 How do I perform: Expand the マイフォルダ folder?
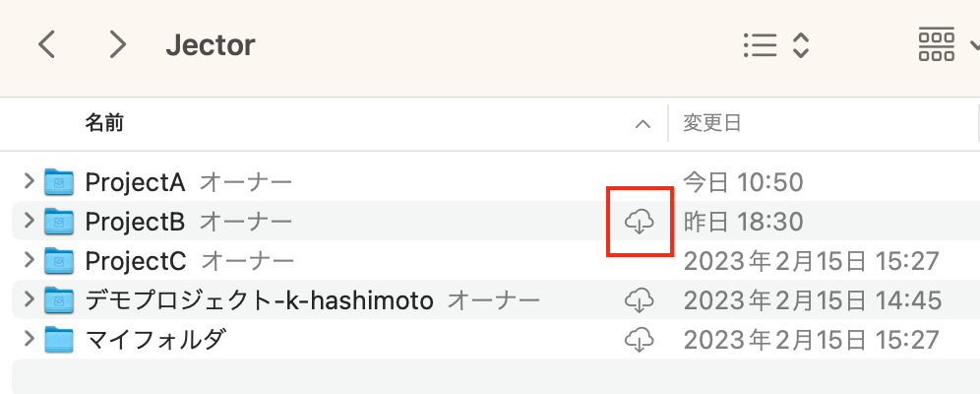coord(29,338)
